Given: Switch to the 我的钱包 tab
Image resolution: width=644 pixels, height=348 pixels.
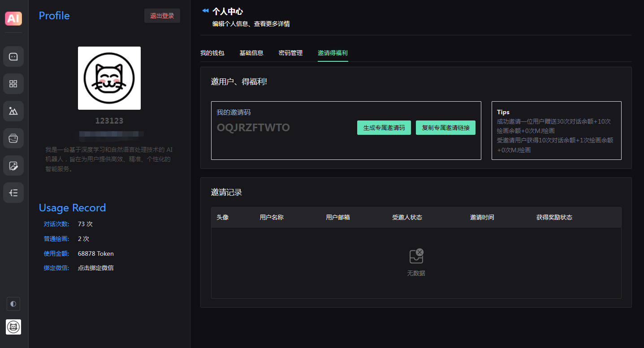Looking at the screenshot, I should (212, 52).
